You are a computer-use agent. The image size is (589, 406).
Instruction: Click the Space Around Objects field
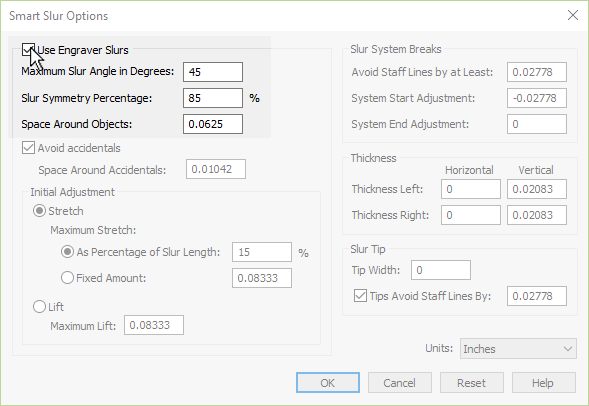pyautogui.click(x=213, y=124)
